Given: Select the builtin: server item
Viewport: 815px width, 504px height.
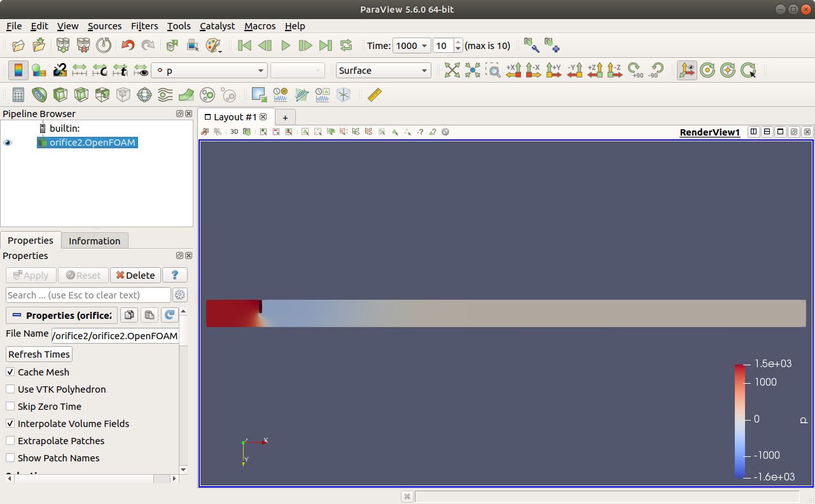Looking at the screenshot, I should click(64, 129).
